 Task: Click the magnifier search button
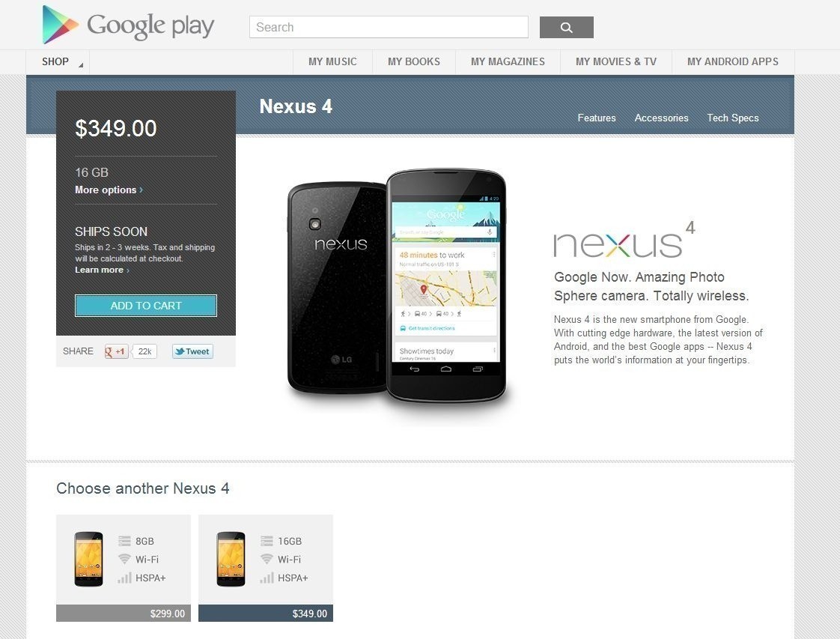click(566, 27)
